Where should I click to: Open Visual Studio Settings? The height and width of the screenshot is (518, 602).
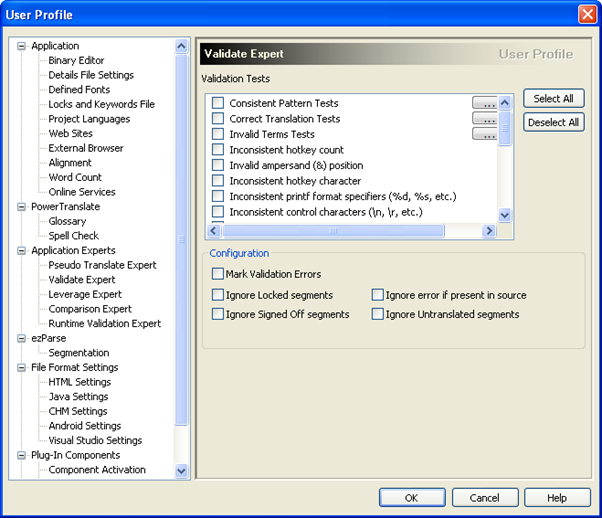pos(95,440)
